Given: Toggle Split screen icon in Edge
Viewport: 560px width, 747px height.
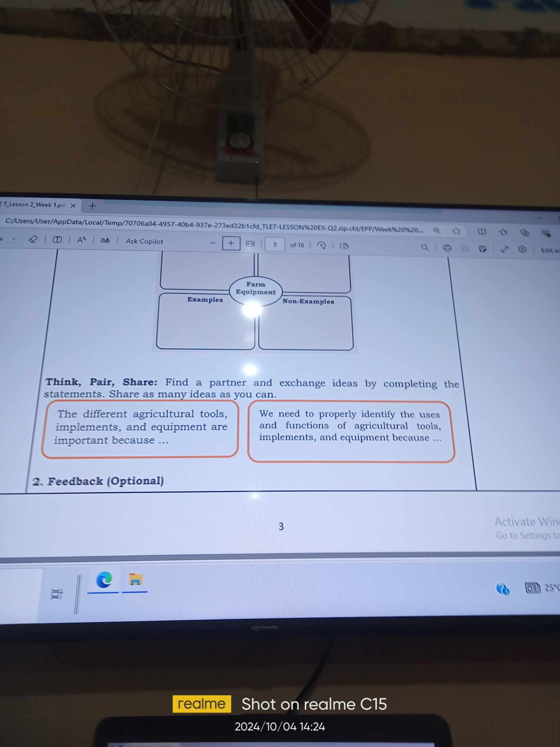Looking at the screenshot, I should (482, 232).
